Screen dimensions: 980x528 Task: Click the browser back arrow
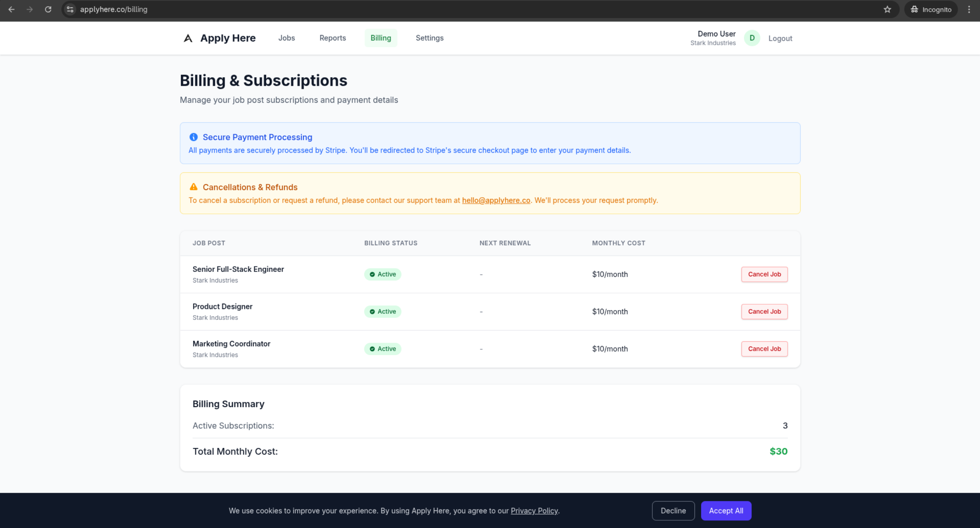(12, 9)
